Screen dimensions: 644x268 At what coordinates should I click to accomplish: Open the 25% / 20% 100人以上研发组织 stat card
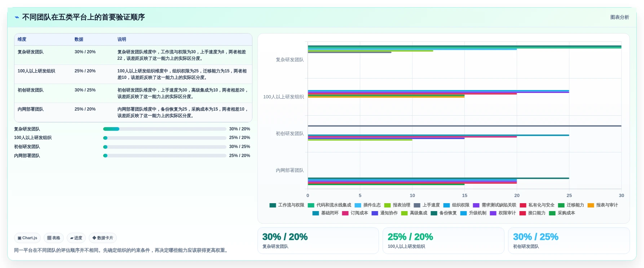coord(443,241)
